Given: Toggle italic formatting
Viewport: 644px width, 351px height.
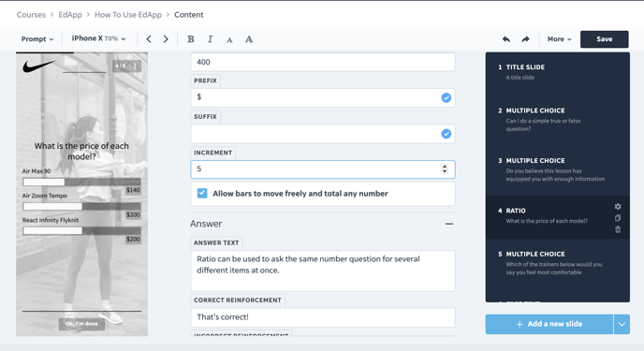Looking at the screenshot, I should point(210,39).
